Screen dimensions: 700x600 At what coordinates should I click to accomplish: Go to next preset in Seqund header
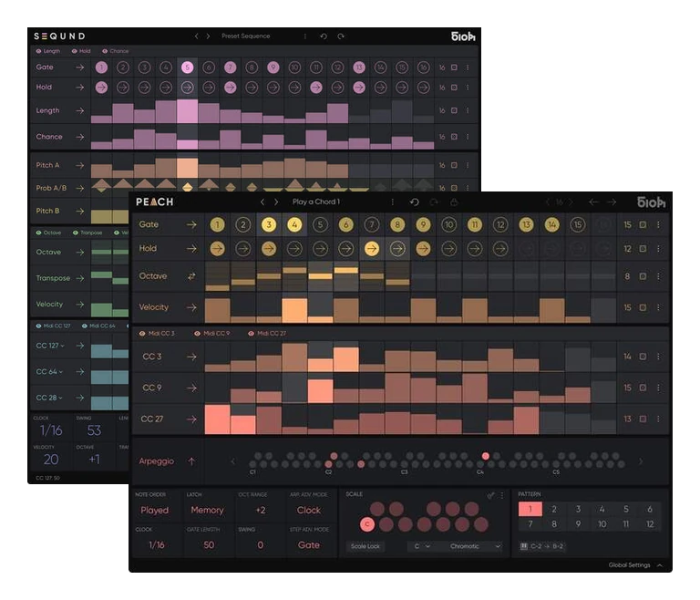(208, 36)
